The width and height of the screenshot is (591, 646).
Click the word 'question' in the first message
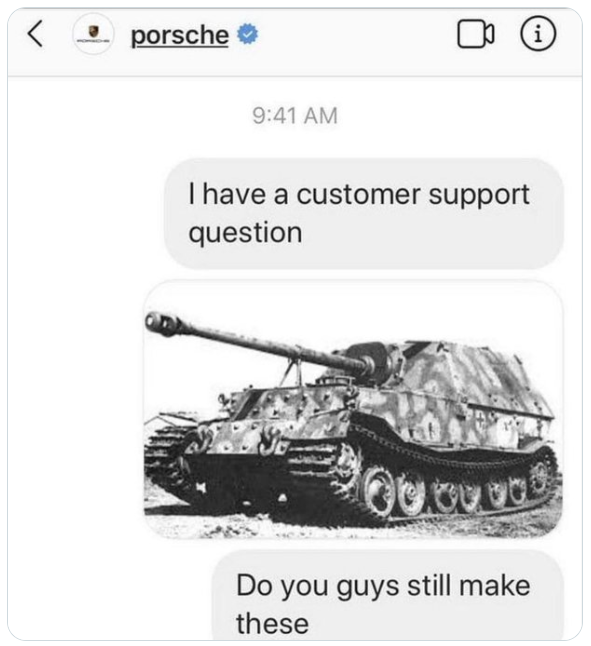245,234
